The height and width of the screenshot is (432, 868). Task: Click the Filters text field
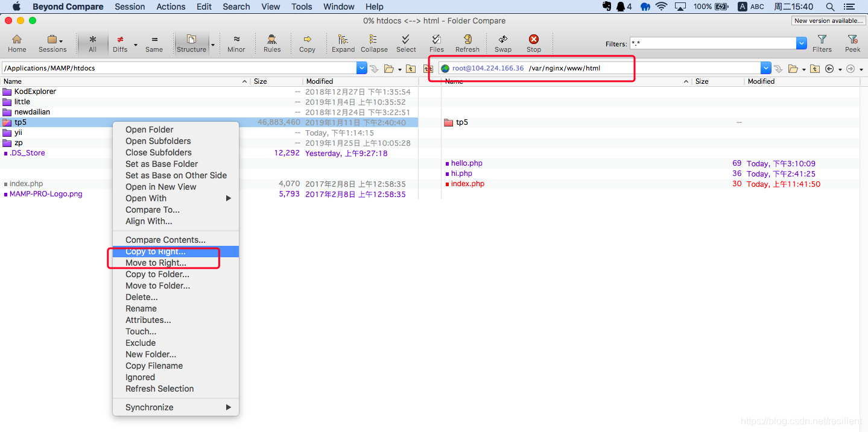coord(713,43)
